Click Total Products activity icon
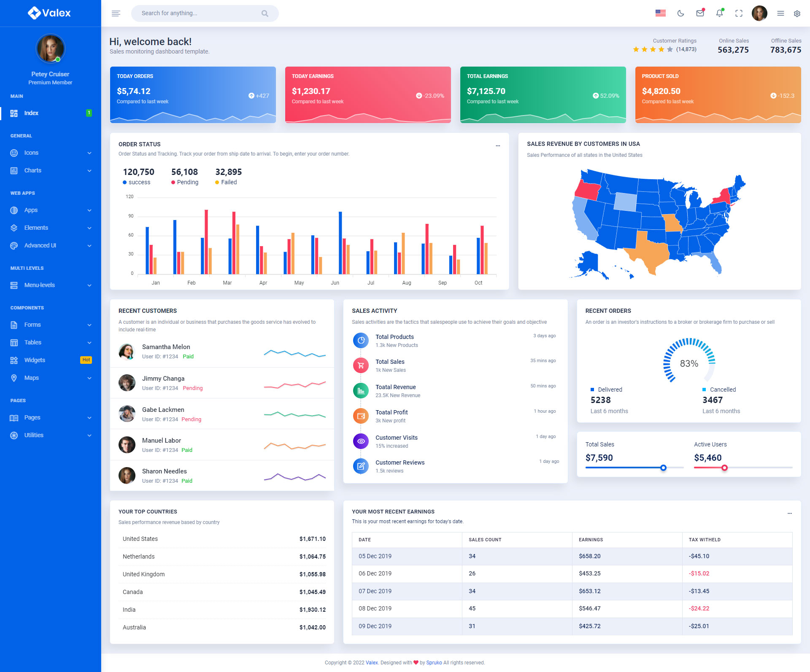810x672 pixels. click(361, 340)
